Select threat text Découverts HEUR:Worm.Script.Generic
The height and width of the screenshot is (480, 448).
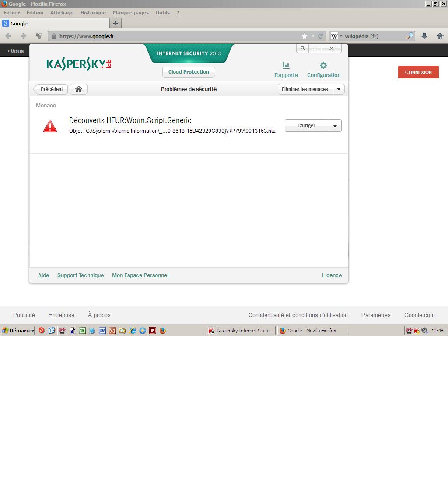click(x=130, y=120)
